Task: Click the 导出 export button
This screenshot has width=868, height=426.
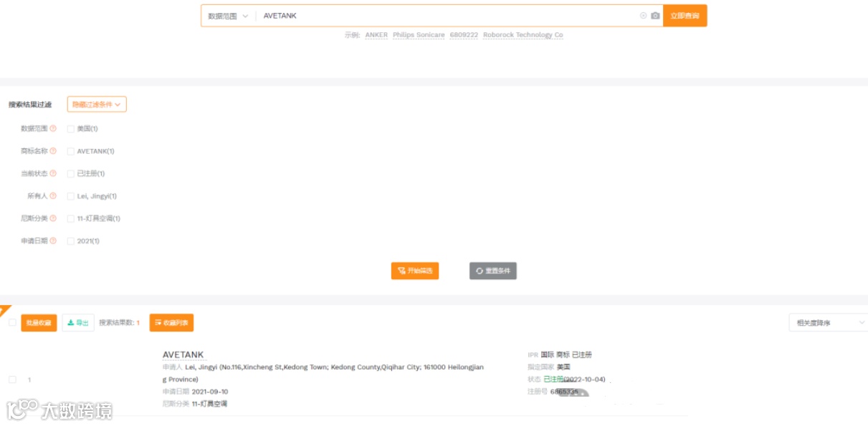Action: [78, 323]
